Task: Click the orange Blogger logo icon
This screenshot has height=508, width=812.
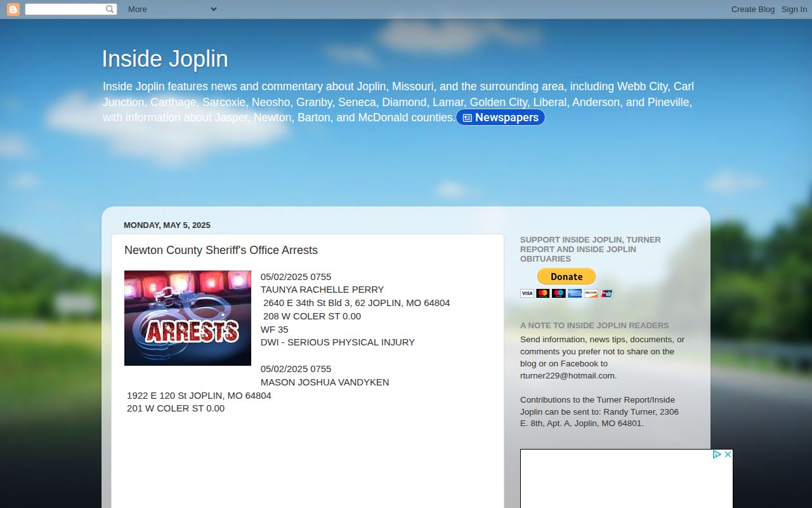Action: (x=13, y=9)
